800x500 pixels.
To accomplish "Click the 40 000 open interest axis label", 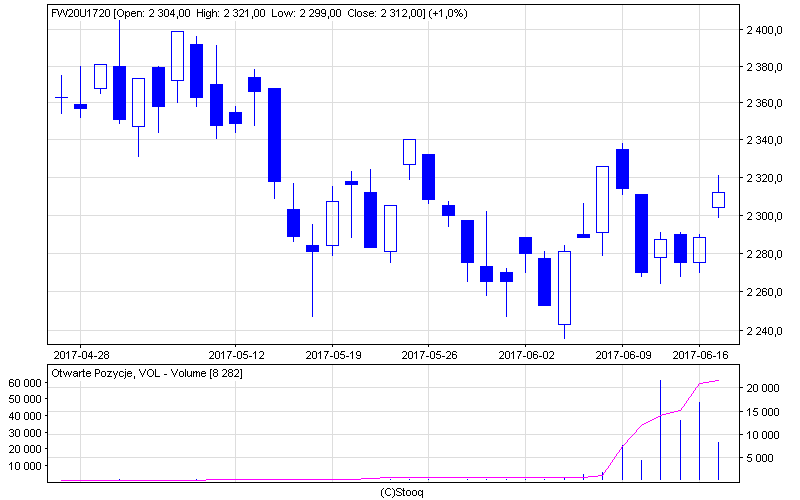I will click(24, 416).
